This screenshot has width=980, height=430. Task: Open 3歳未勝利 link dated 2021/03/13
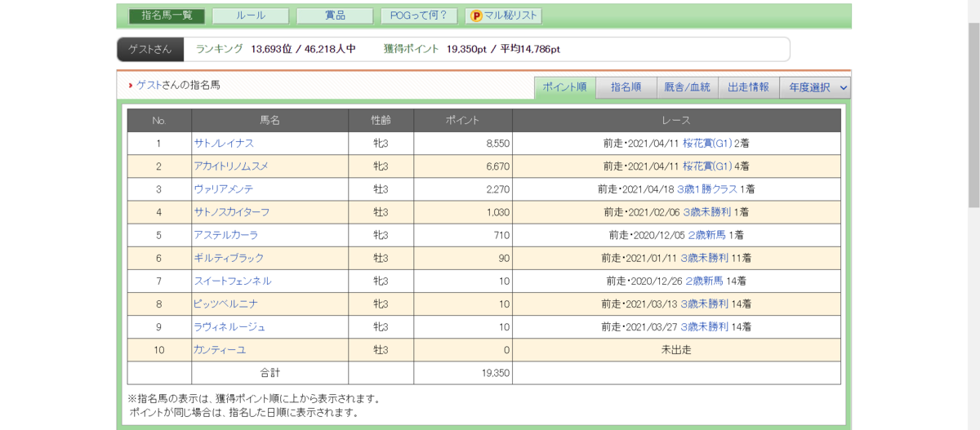pyautogui.click(x=705, y=304)
